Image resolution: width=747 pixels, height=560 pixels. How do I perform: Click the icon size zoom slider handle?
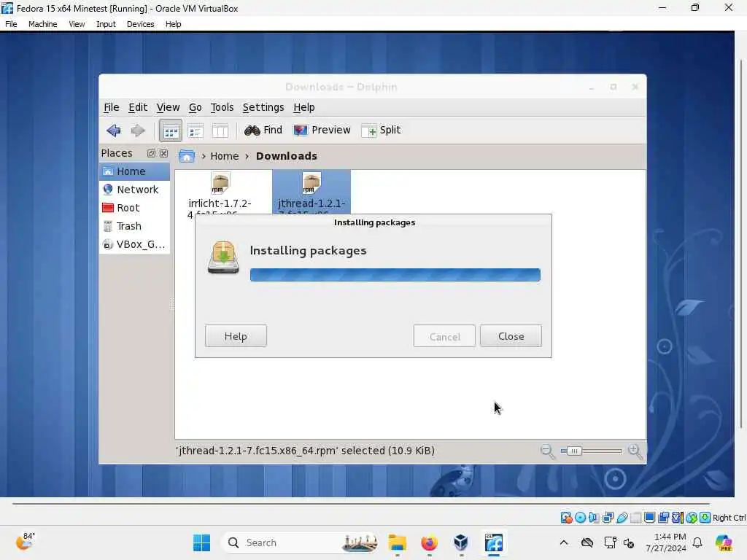573,451
